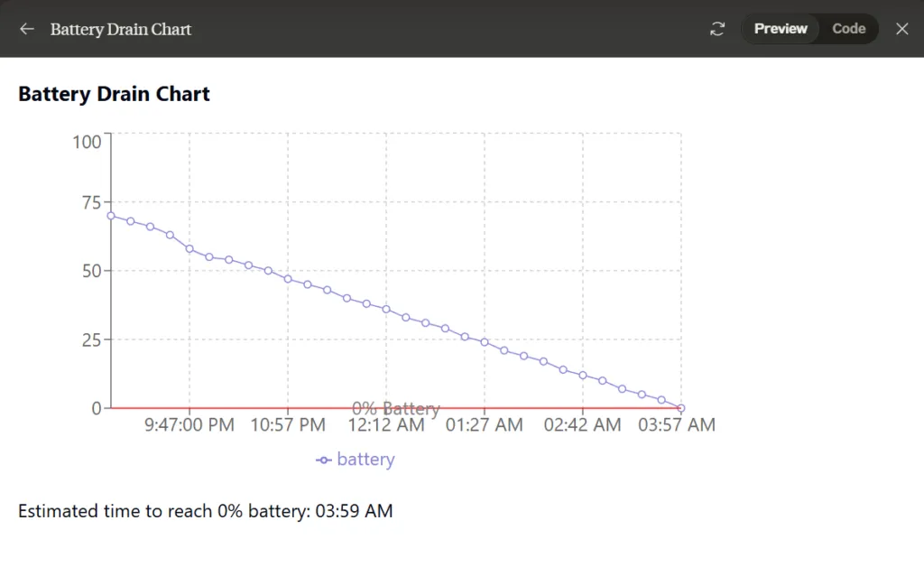
Task: Toggle the battery series legend label
Action: click(x=365, y=460)
